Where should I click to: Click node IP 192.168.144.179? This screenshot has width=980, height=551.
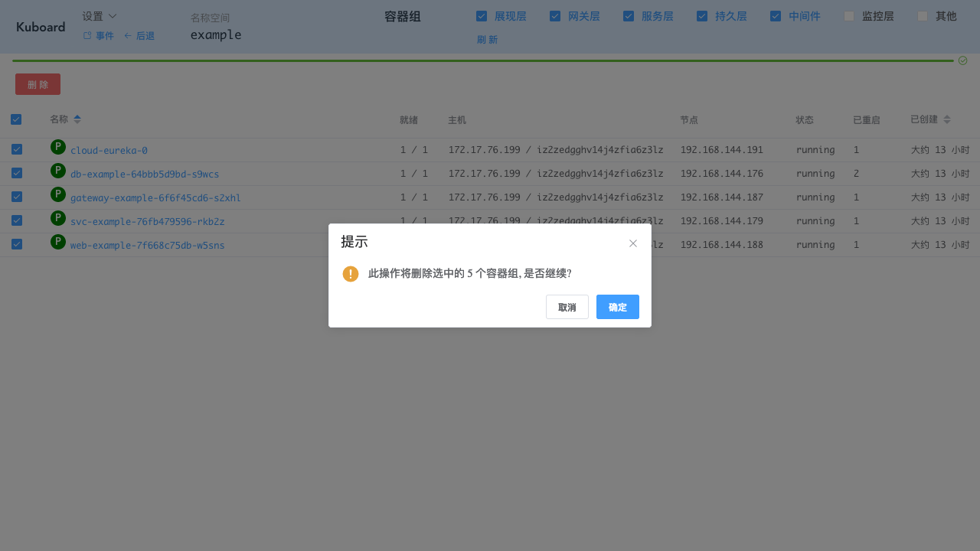[x=722, y=221]
